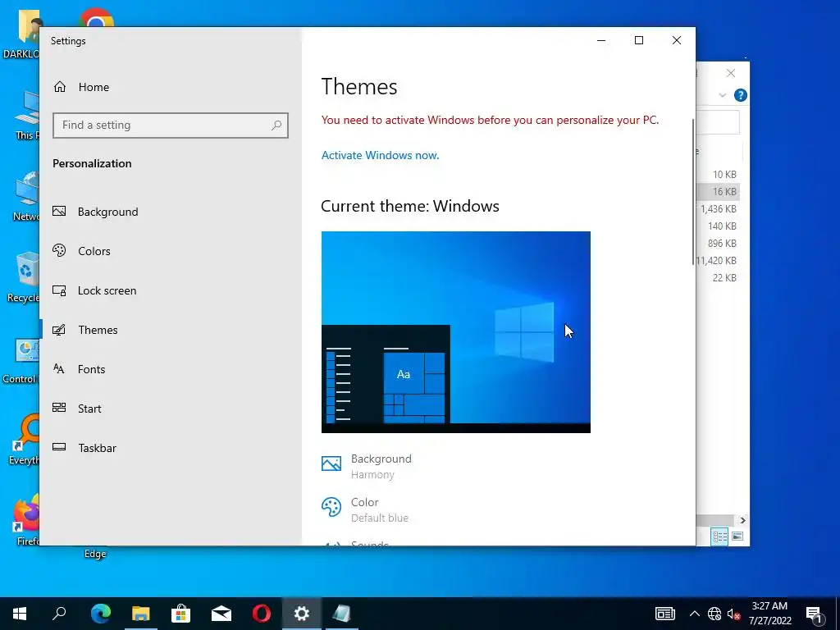Select the Control Panel desktop icon
Viewport: 840px width, 630px height.
coord(21,362)
